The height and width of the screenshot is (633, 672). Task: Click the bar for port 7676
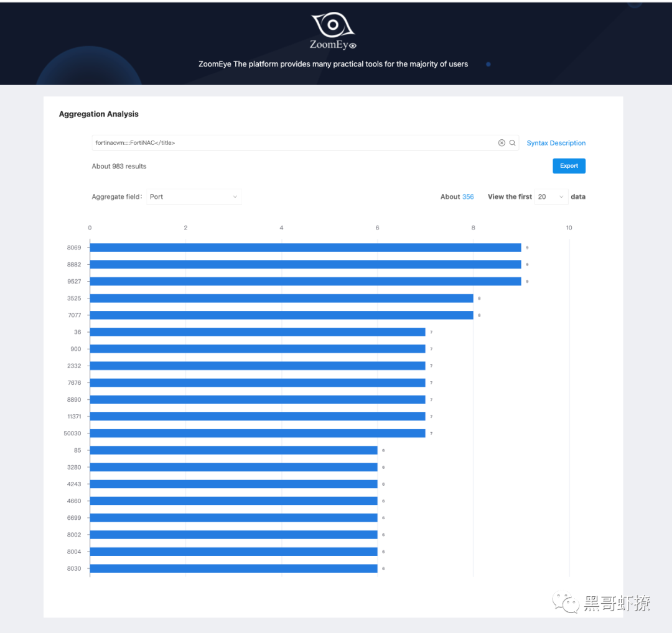click(257, 382)
